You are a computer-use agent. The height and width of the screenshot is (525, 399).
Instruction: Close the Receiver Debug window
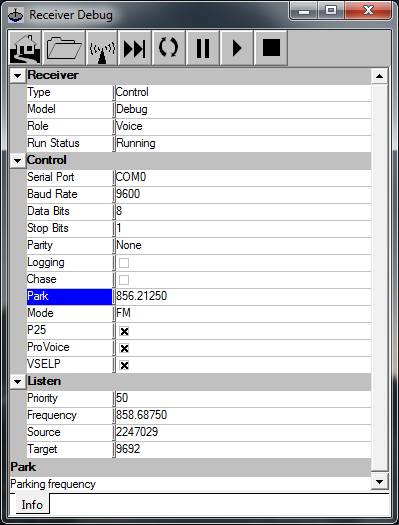[368, 11]
